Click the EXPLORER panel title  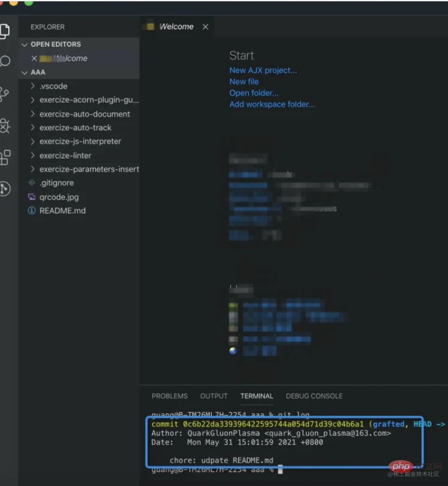coord(47,27)
